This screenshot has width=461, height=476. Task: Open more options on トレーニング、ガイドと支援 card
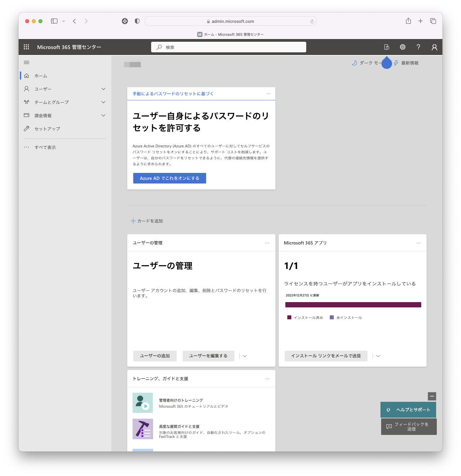(x=267, y=379)
